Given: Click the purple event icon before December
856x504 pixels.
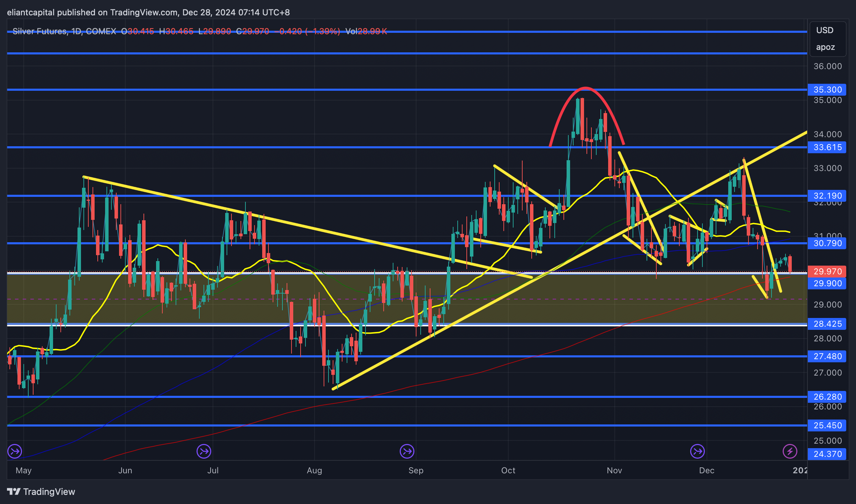Looking at the screenshot, I should point(697,451).
